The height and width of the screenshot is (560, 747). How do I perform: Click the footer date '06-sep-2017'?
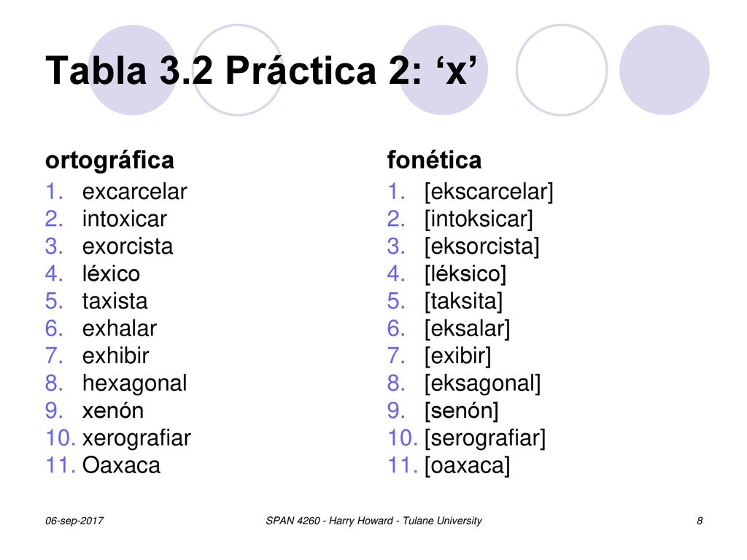tap(74, 521)
